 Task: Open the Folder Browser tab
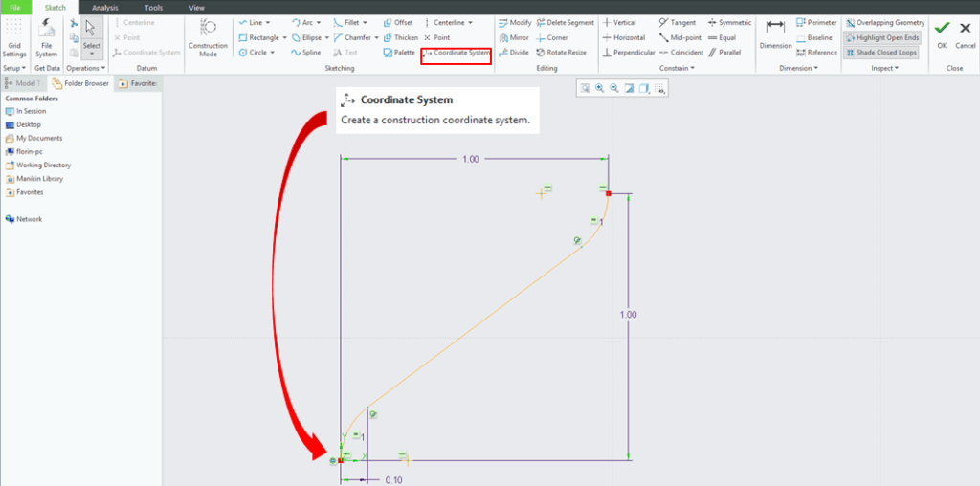point(80,83)
